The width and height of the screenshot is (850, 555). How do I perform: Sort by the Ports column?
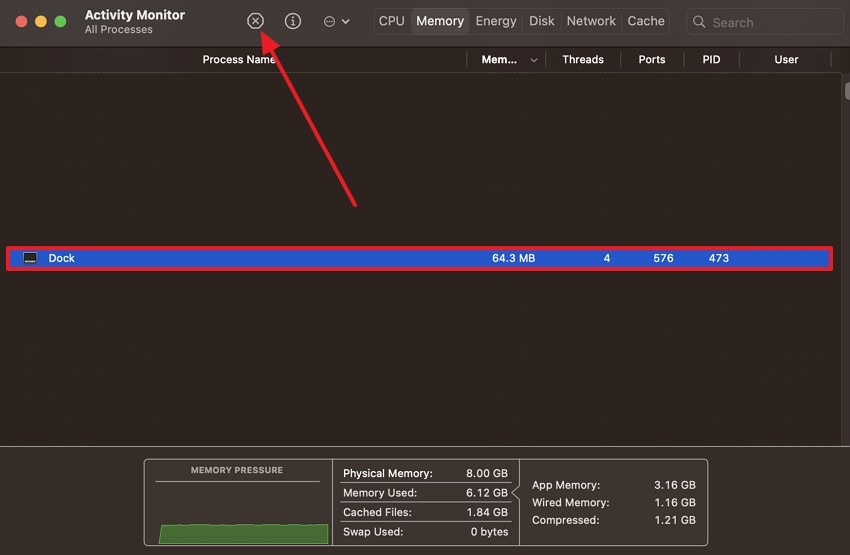[x=652, y=60]
